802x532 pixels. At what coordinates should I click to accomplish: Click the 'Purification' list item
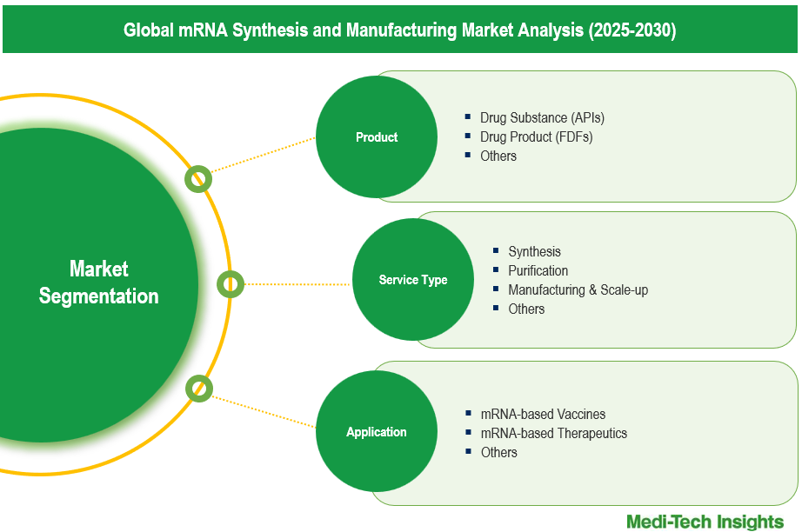click(x=538, y=271)
